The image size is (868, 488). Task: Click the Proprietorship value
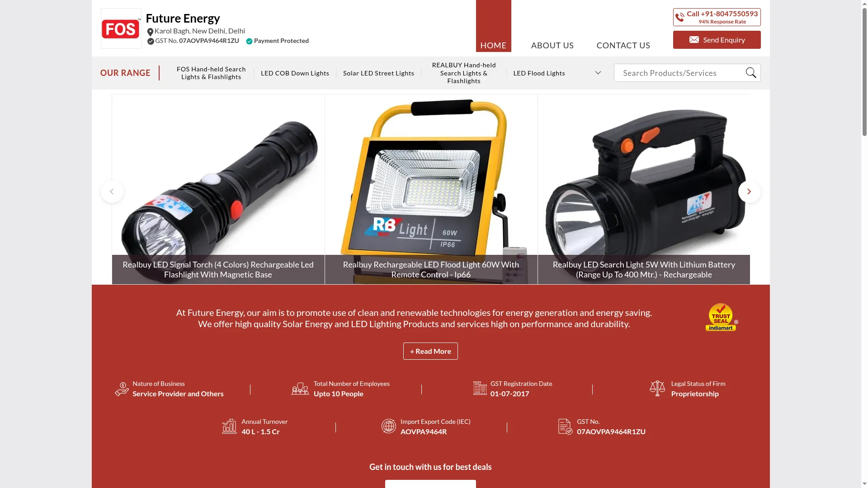click(x=695, y=394)
